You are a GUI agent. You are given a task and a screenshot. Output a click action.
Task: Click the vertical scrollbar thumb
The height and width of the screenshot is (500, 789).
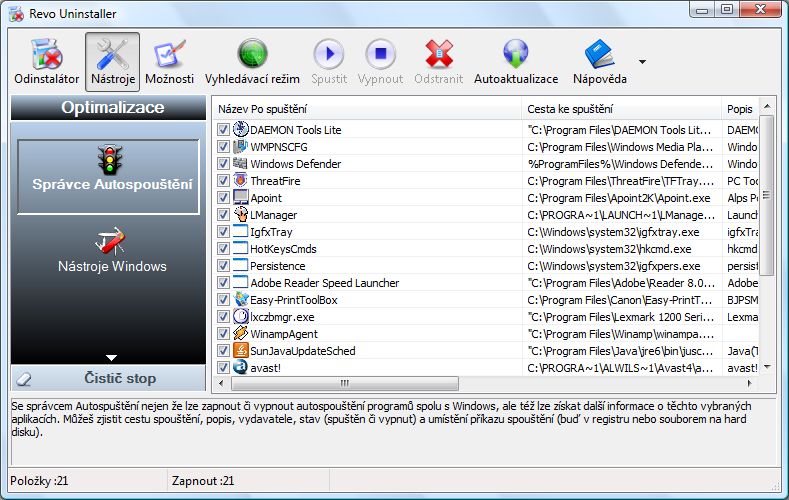coord(767,195)
